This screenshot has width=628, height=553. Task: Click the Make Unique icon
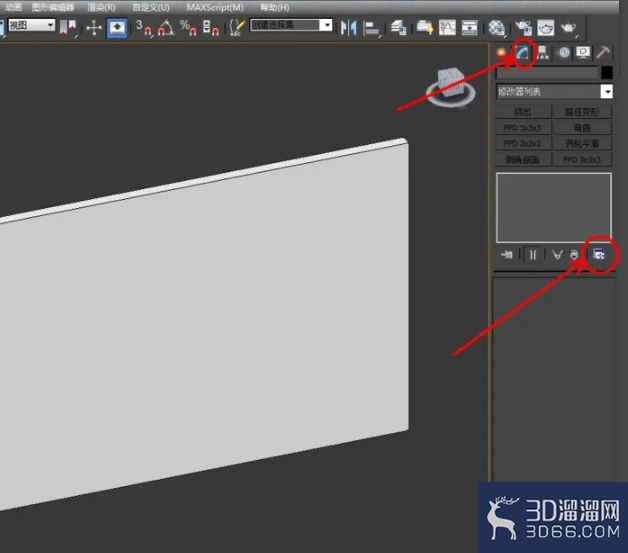(557, 254)
